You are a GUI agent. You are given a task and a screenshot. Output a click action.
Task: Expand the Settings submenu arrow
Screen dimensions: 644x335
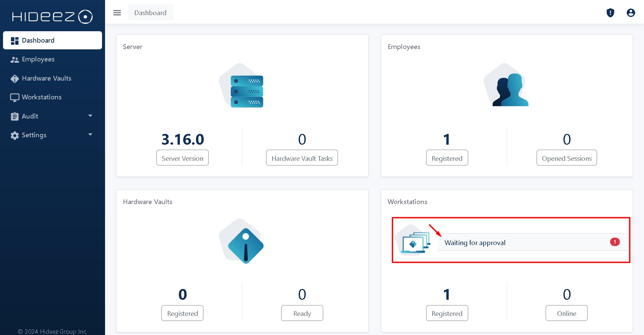90,135
